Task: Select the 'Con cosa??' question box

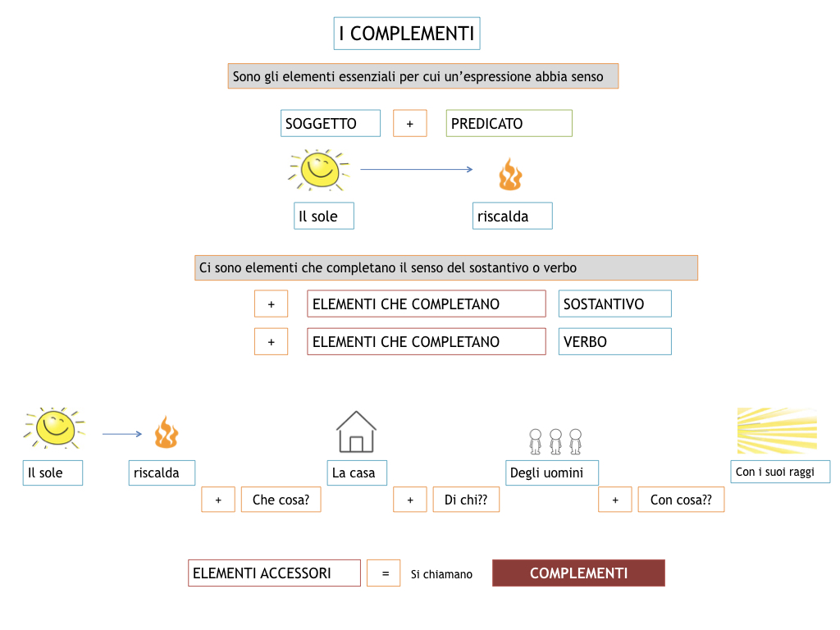Action: [x=681, y=500]
